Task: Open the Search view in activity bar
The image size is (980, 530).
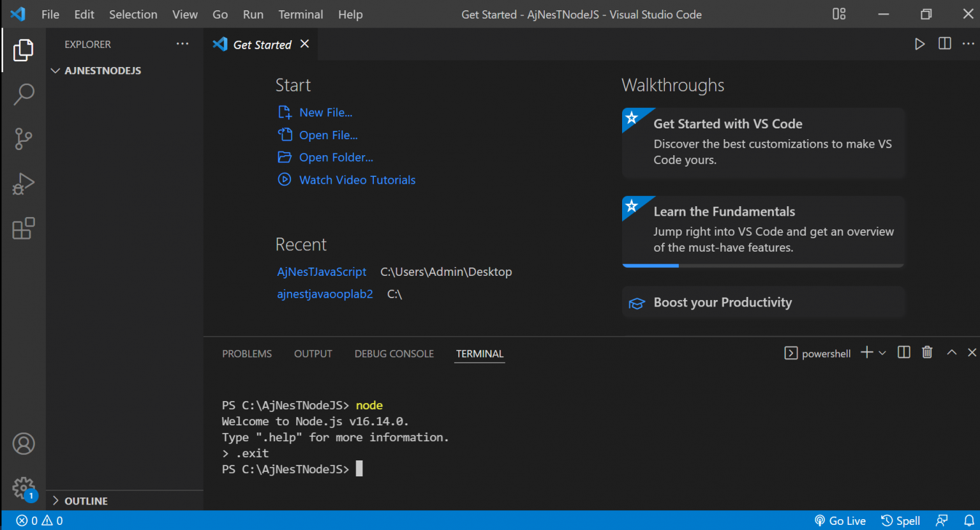Action: [x=24, y=95]
